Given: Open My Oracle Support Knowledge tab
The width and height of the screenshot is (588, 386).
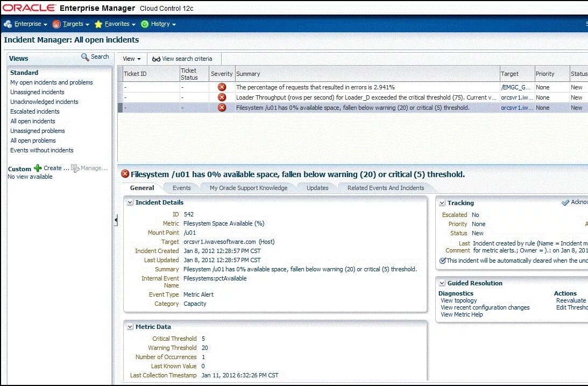Looking at the screenshot, I should [249, 188].
